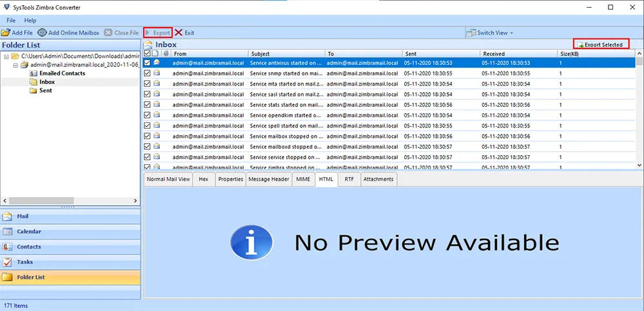Uncheck the Service sasl email checkbox
The image size is (644, 311).
click(147, 94)
